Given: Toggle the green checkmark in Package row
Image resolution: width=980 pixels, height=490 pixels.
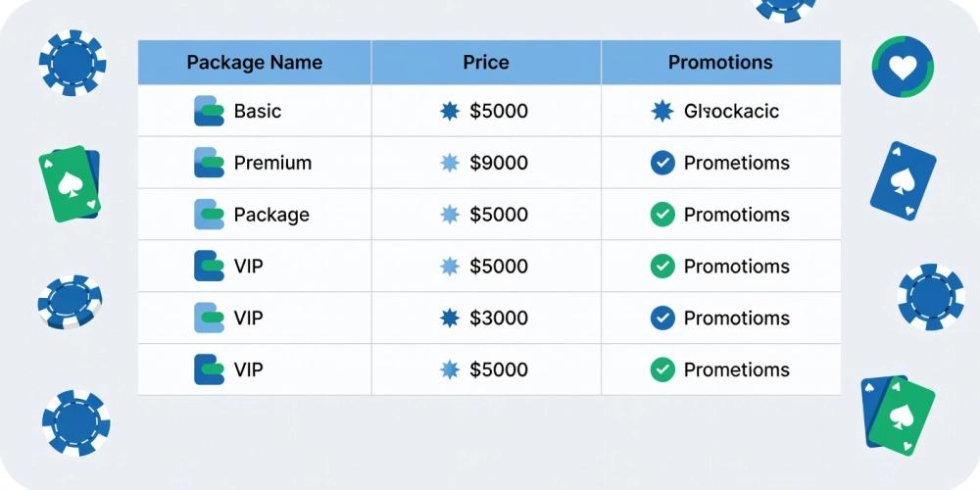Looking at the screenshot, I should (662, 215).
